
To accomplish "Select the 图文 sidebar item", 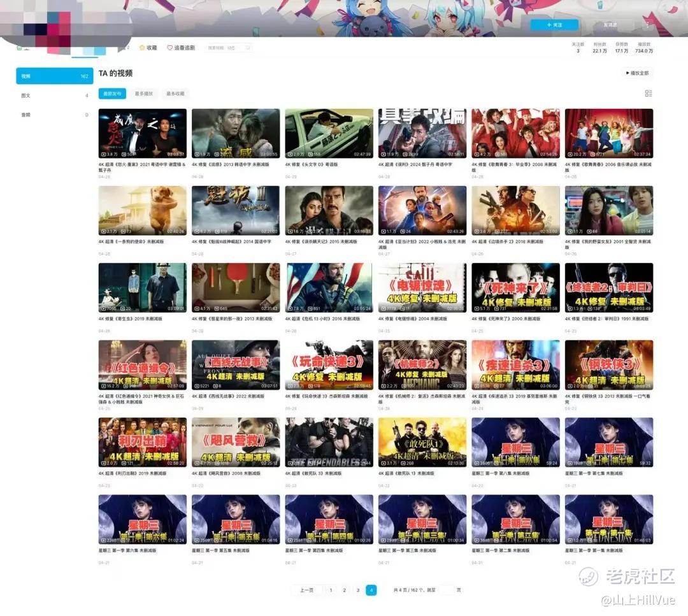I will [x=54, y=95].
